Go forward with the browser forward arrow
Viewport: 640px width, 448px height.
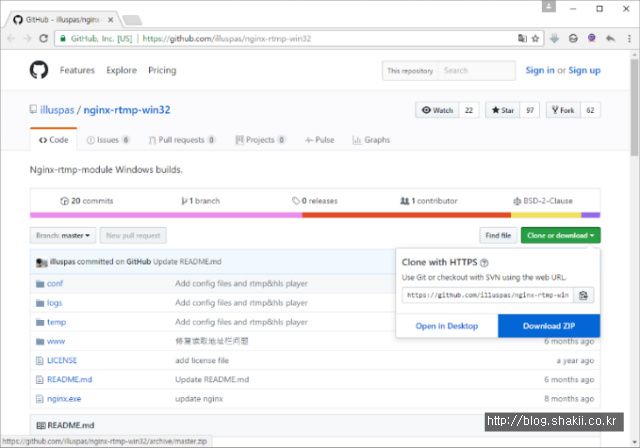click(27, 38)
